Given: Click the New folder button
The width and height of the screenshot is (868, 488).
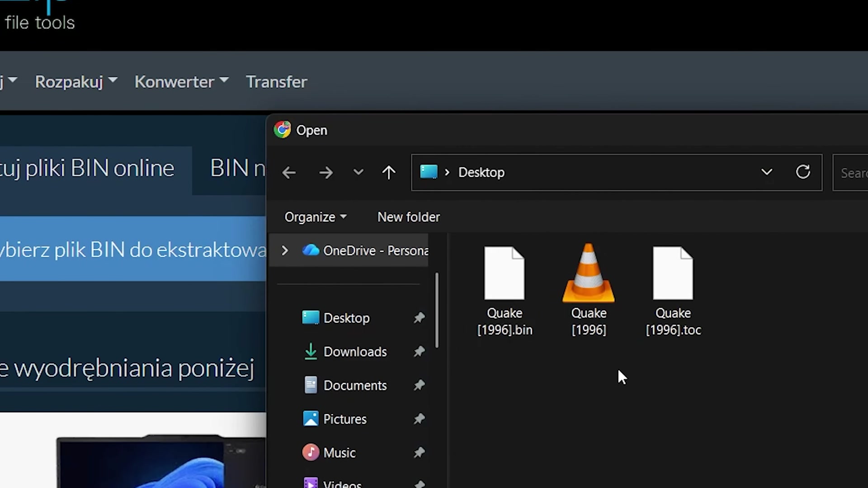Looking at the screenshot, I should pos(408,217).
